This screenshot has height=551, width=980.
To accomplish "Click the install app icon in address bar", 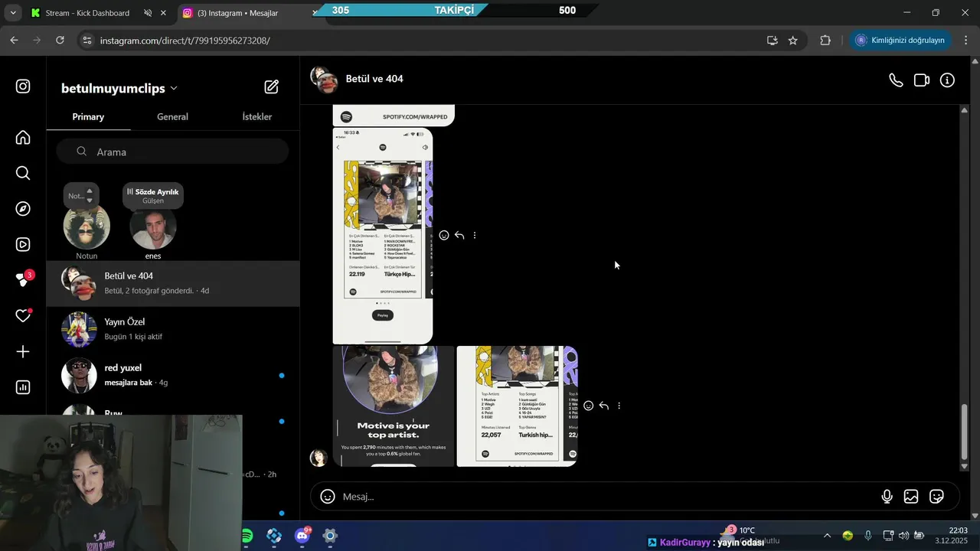I will point(773,41).
